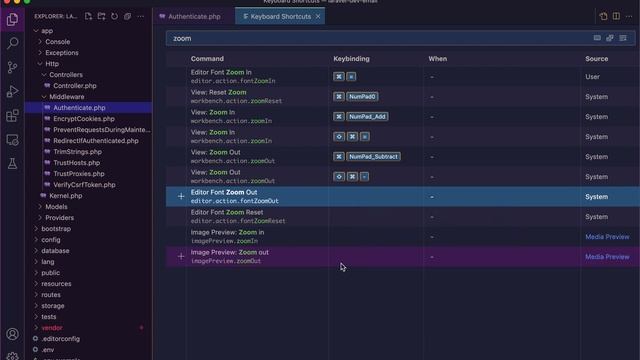This screenshot has height=360, width=640.
Task: Select the View: Reset Zoom row
Action: click(402, 96)
